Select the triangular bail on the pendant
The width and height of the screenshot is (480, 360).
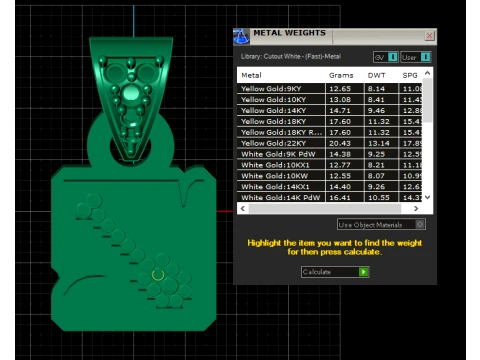pyautogui.click(x=131, y=100)
